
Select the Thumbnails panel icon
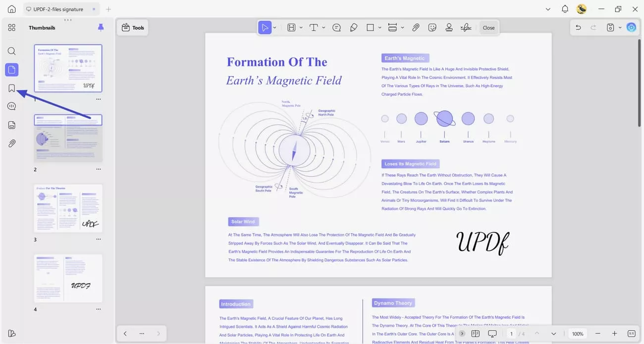[x=12, y=70]
